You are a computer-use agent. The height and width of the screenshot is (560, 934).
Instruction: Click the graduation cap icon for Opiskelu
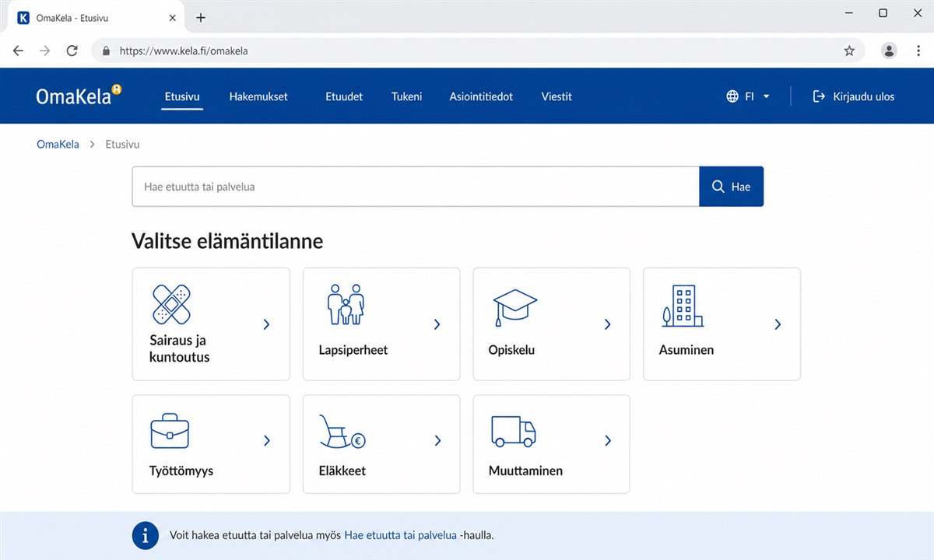[514, 307]
